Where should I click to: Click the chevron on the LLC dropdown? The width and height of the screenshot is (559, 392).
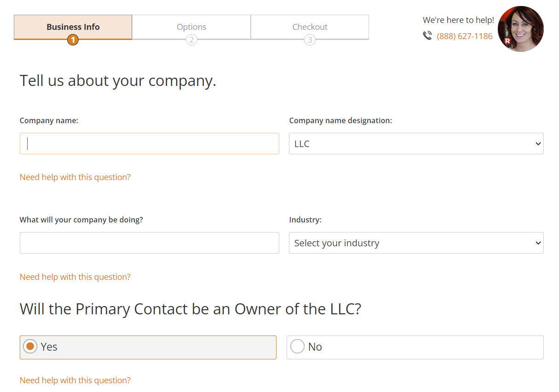[537, 143]
